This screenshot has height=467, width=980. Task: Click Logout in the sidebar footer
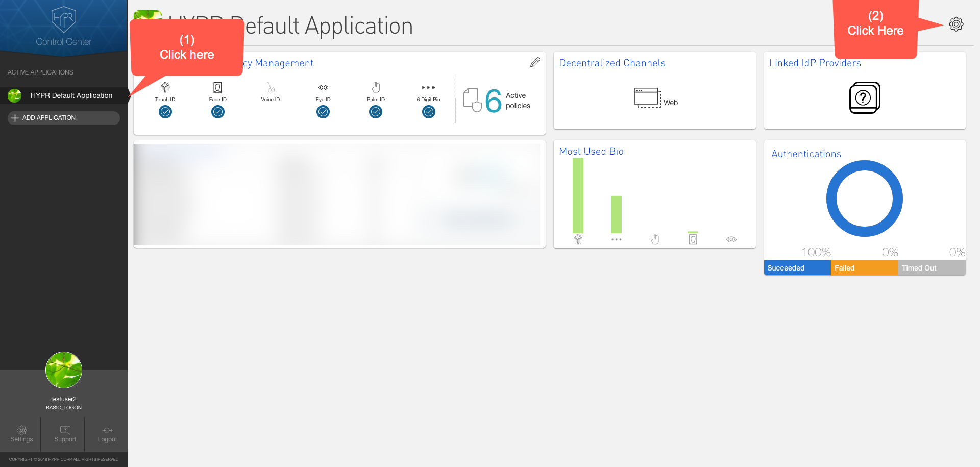pyautogui.click(x=107, y=434)
